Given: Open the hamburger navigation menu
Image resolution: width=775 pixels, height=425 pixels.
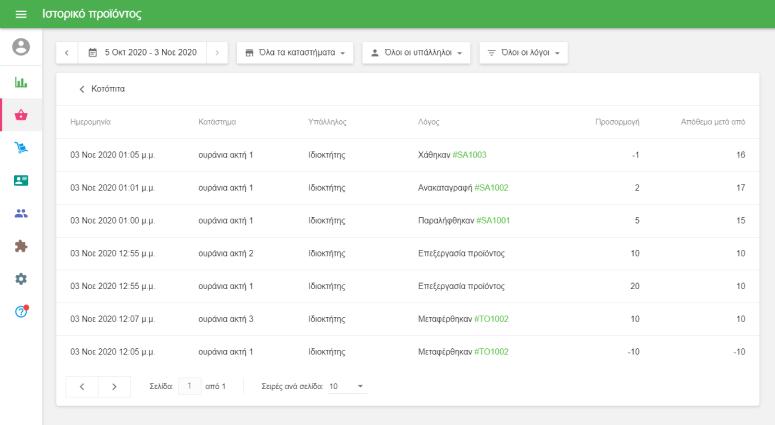Looking at the screenshot, I should point(21,15).
